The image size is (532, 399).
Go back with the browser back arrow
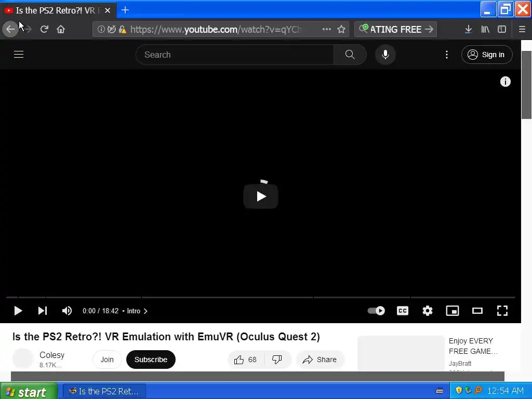[10, 29]
